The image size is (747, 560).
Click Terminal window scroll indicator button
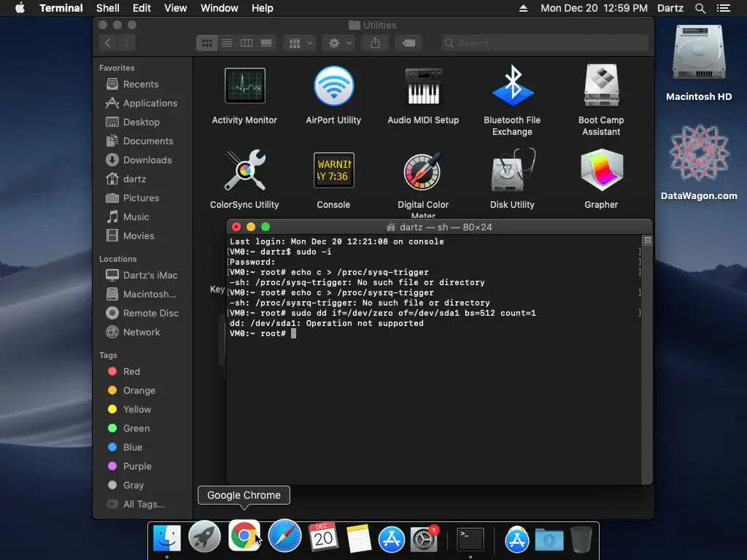647,240
